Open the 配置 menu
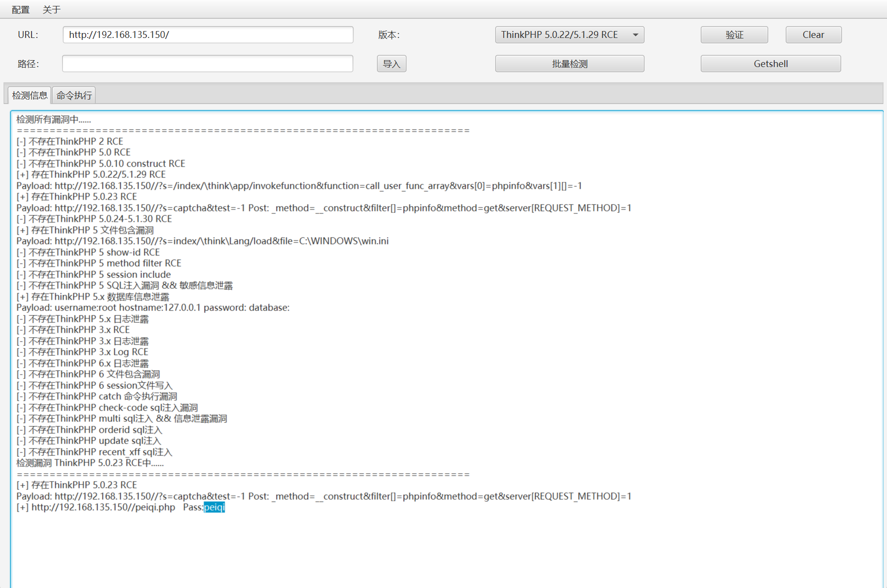The height and width of the screenshot is (588, 887). tap(20, 9)
